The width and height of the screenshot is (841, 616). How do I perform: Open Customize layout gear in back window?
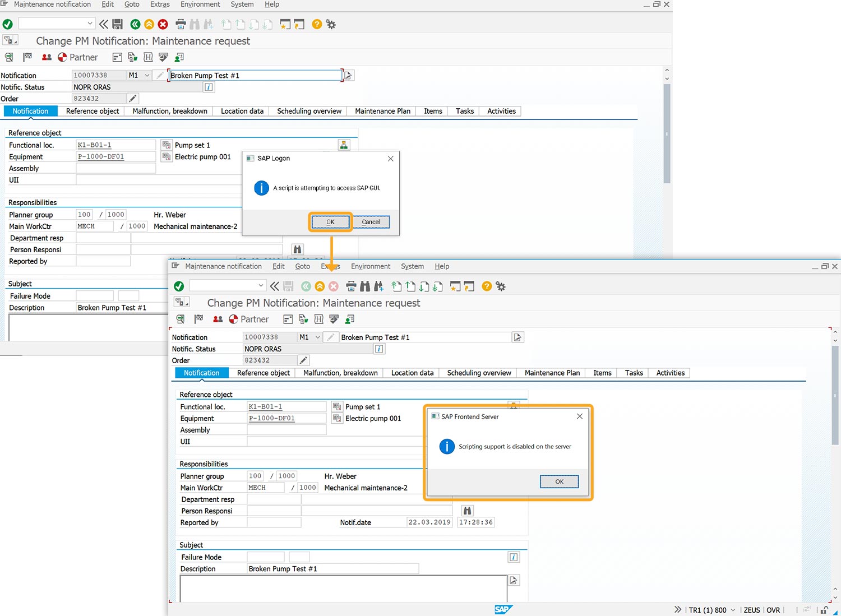point(331,24)
